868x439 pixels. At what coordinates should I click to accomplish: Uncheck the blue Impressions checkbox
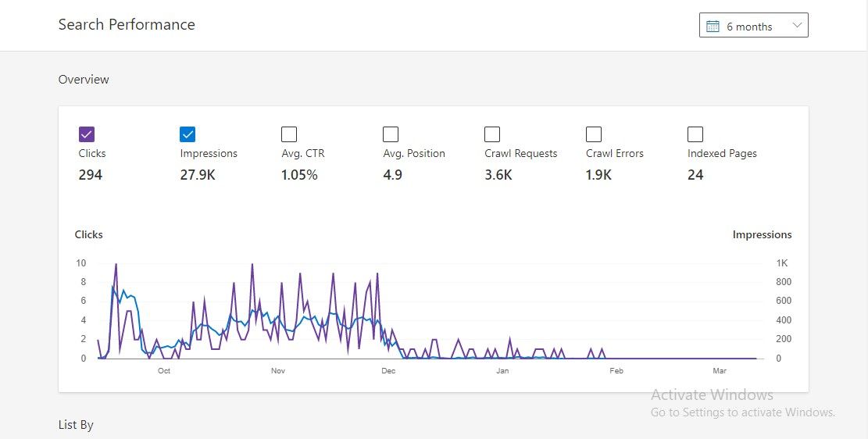click(x=188, y=134)
